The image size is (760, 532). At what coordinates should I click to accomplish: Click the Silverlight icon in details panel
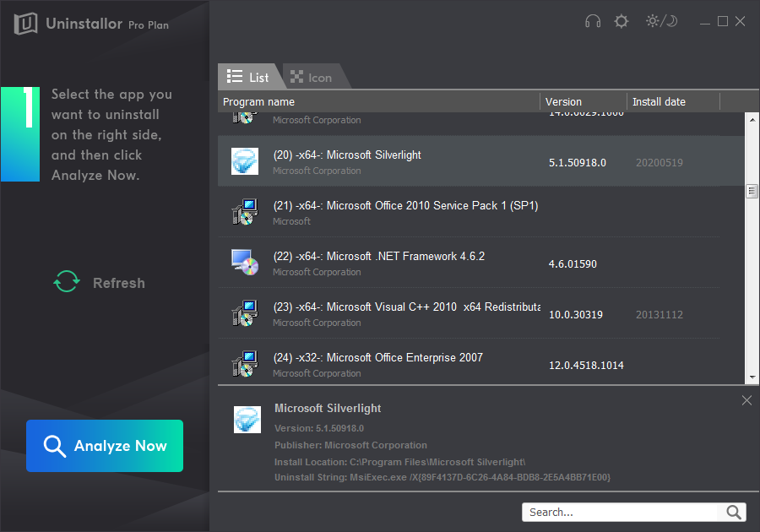coord(247,420)
